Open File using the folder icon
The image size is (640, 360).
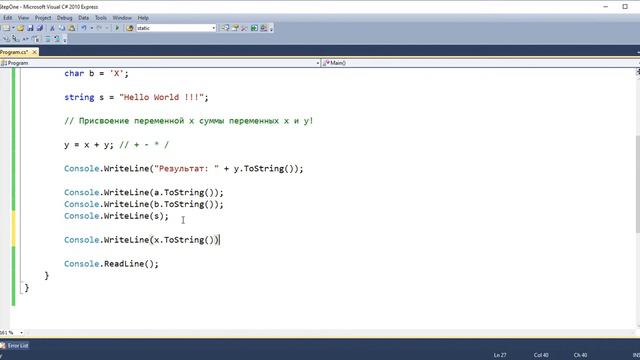click(x=20, y=28)
